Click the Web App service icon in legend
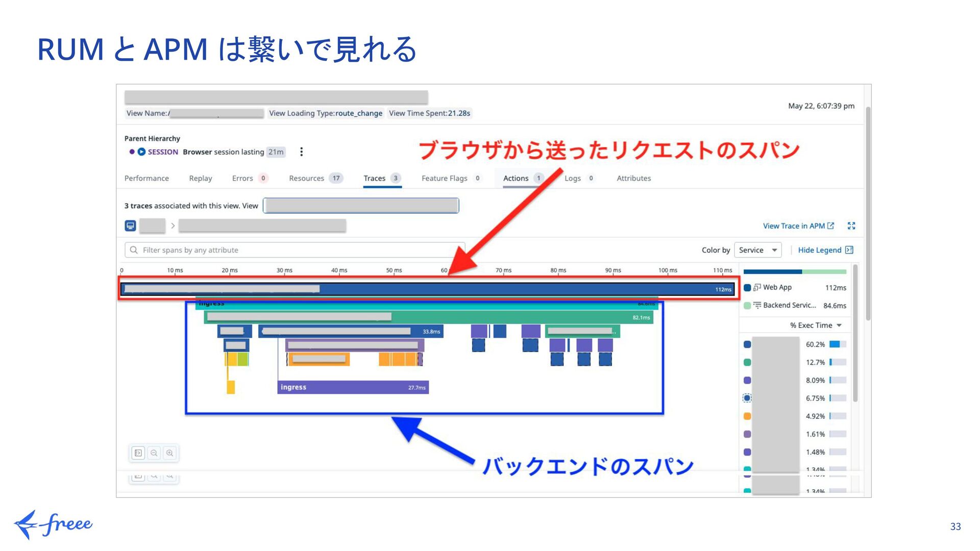Viewport: 980px width, 551px height. coord(757,287)
